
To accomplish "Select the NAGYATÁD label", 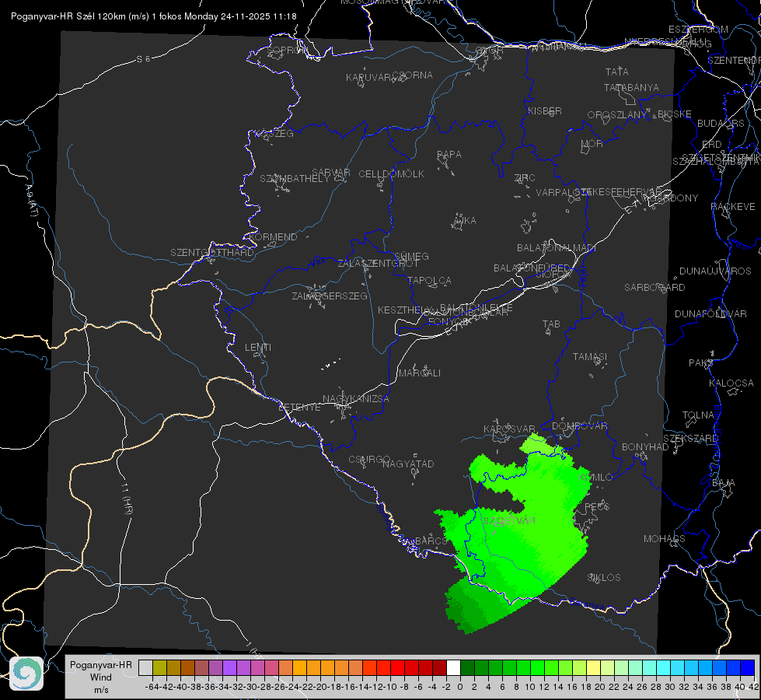I will coord(408,464).
